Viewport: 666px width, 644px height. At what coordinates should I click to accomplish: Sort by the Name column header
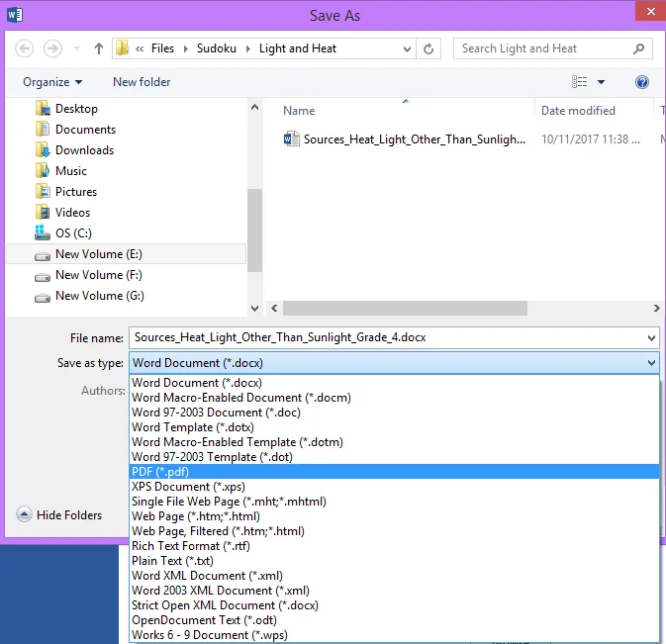click(x=299, y=111)
